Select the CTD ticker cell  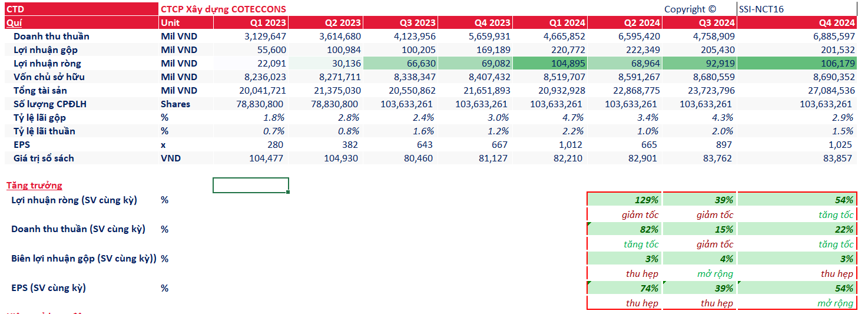82,9
